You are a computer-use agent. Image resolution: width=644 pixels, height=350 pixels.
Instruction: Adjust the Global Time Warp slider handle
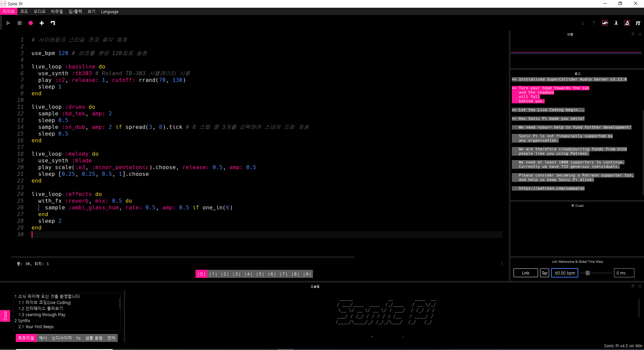(588, 273)
